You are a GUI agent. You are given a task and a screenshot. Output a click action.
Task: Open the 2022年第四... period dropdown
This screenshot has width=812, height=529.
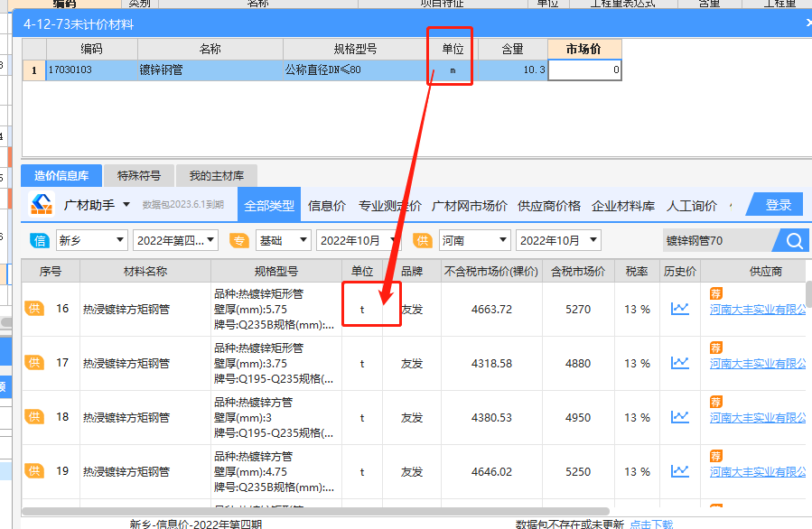tap(175, 241)
